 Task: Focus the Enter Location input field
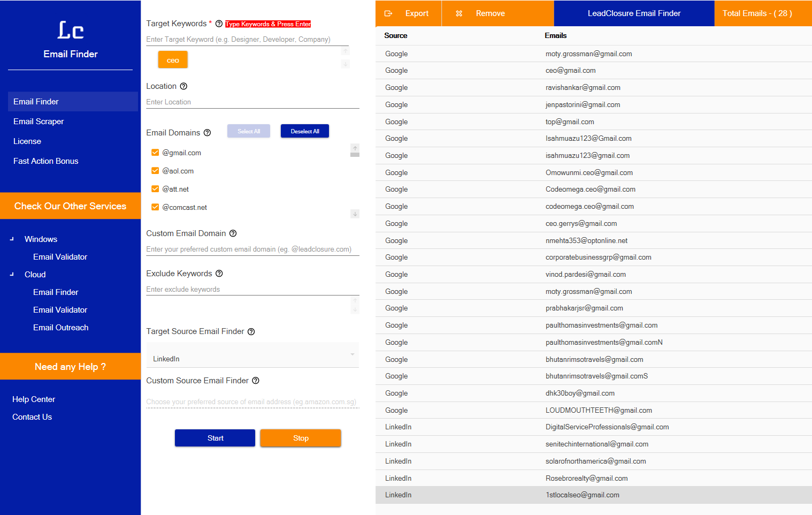coord(252,102)
